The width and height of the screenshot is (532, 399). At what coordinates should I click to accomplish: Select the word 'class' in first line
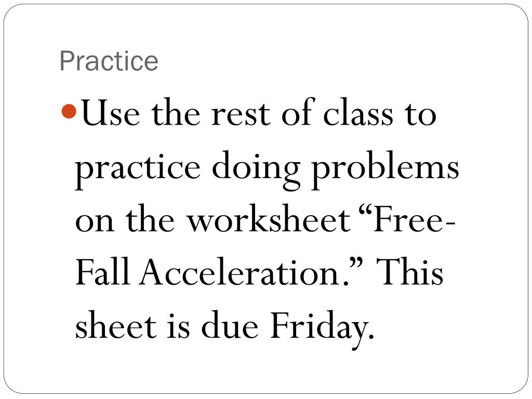point(358,112)
